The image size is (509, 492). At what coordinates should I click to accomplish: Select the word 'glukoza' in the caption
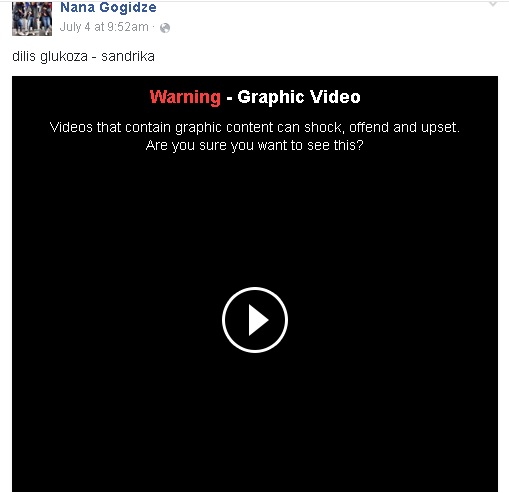point(64,57)
